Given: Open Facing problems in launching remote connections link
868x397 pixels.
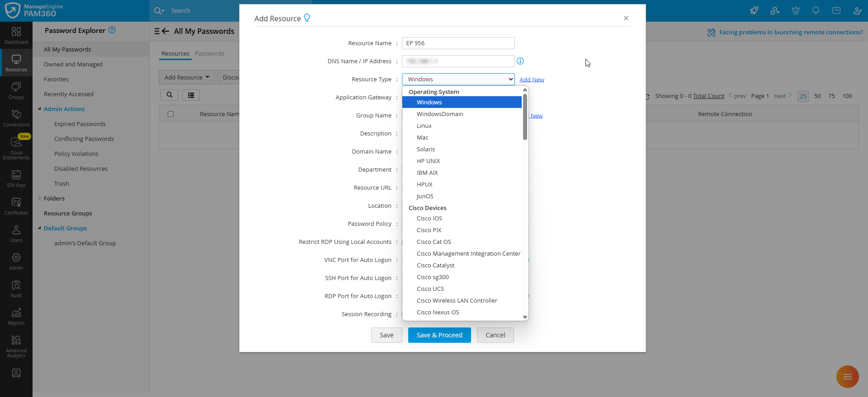Looking at the screenshot, I should click(x=791, y=32).
